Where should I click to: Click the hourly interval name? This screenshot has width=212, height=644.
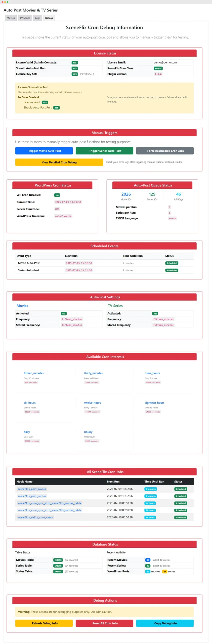(x=88, y=432)
